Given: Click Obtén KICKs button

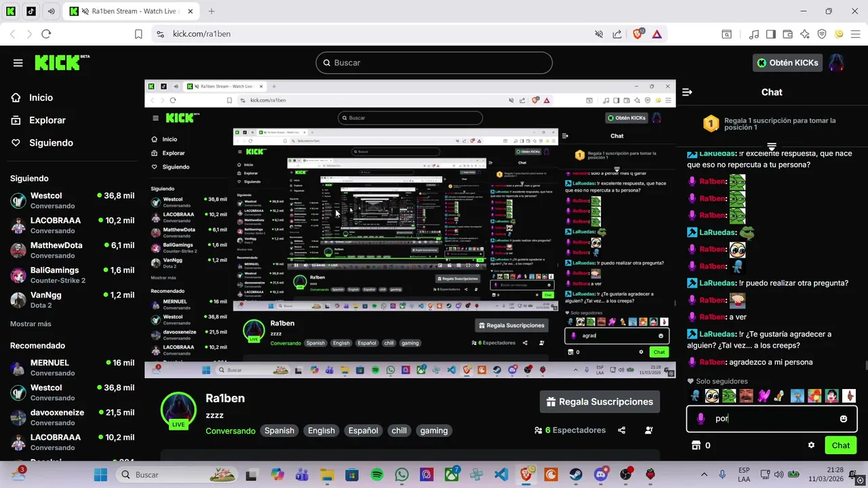Looking at the screenshot, I should tap(788, 63).
